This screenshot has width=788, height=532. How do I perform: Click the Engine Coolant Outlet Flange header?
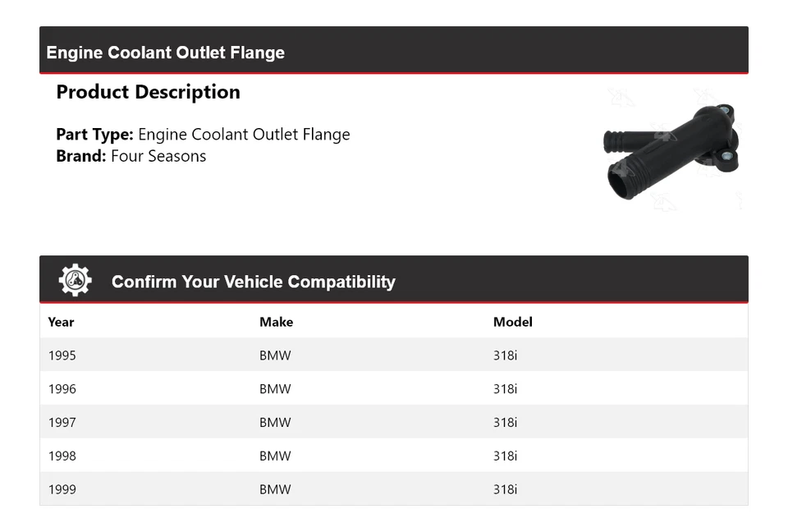394,50
